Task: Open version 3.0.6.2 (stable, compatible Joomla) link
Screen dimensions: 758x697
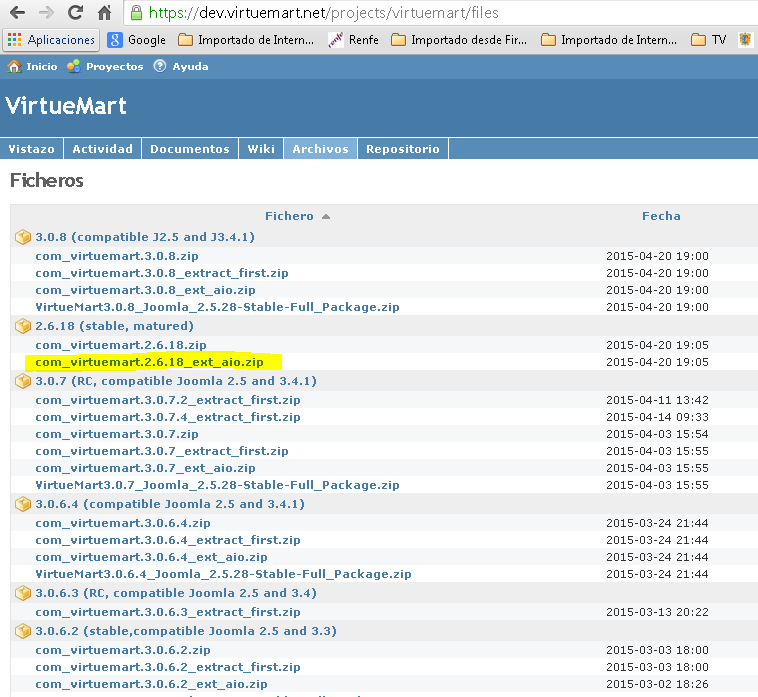Action: click(186, 631)
